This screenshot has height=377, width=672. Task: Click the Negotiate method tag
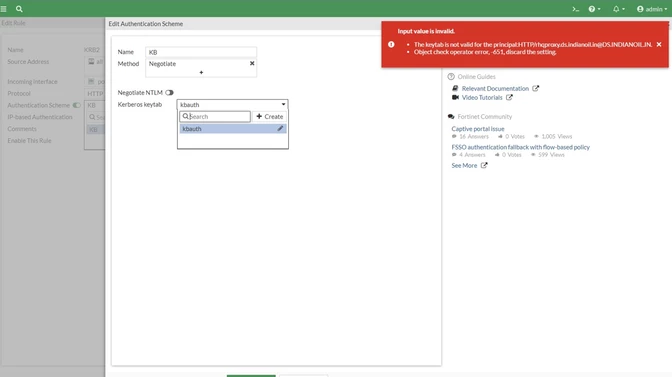(x=162, y=64)
